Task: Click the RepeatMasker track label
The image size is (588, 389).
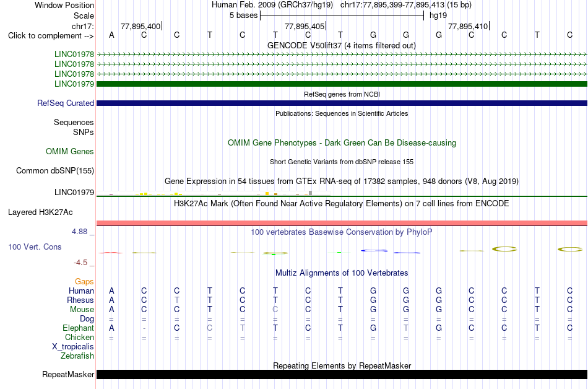Action: pos(68,374)
